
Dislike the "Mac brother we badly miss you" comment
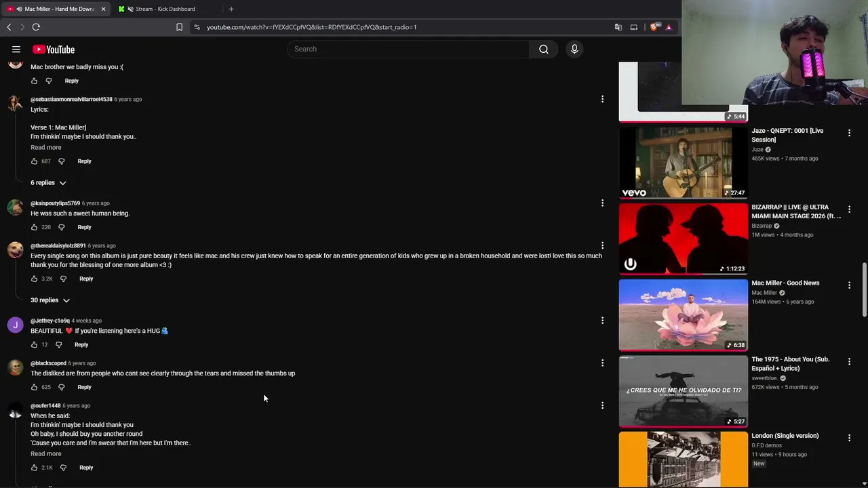click(x=49, y=81)
